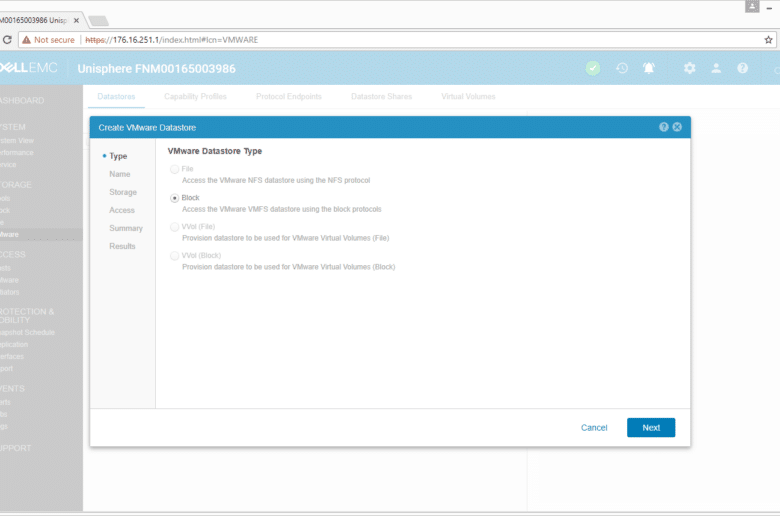Open the settings gear icon
This screenshot has height=516, width=780.
[x=689, y=68]
